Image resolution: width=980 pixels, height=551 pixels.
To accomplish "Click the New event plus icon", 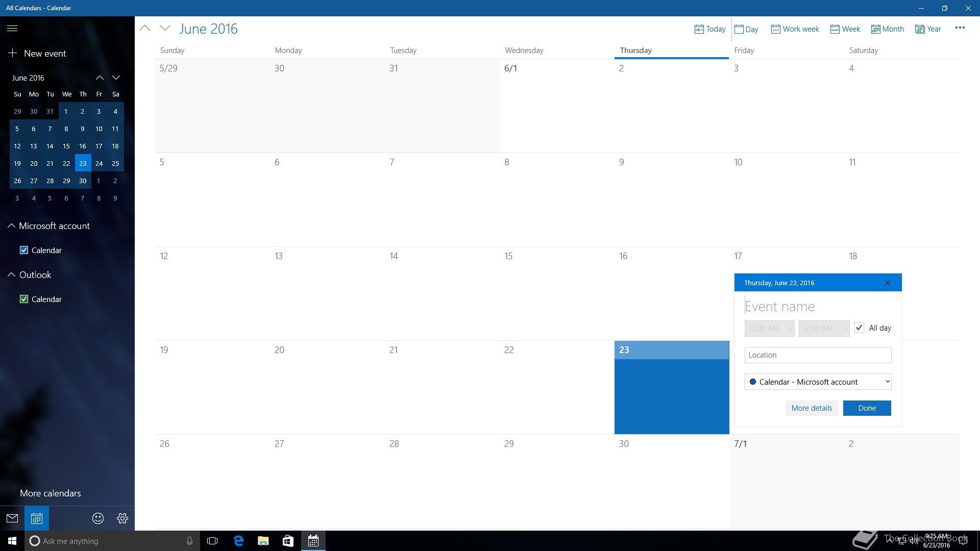I will click(13, 53).
